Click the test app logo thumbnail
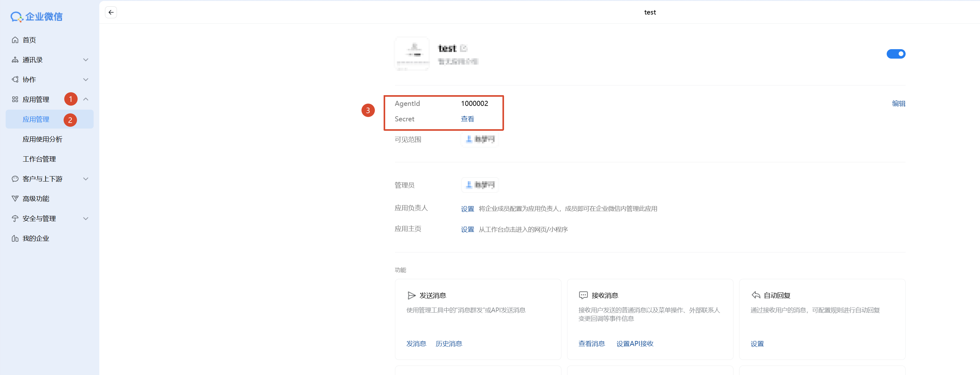The height and width of the screenshot is (375, 980). 412,54
